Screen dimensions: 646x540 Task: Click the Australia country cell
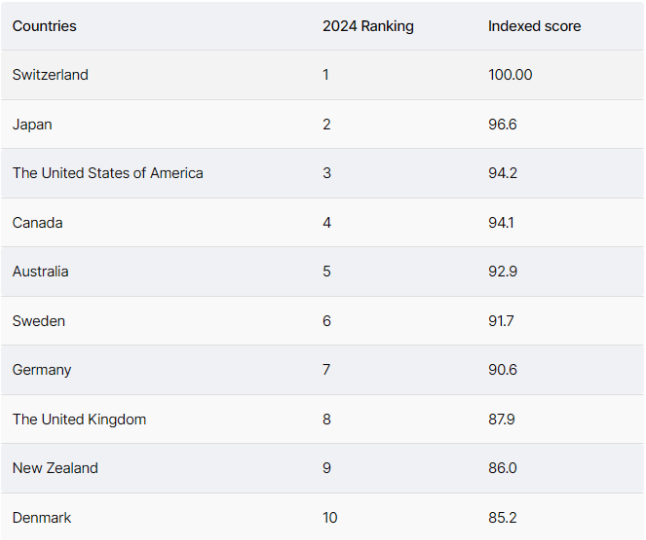pos(40,271)
